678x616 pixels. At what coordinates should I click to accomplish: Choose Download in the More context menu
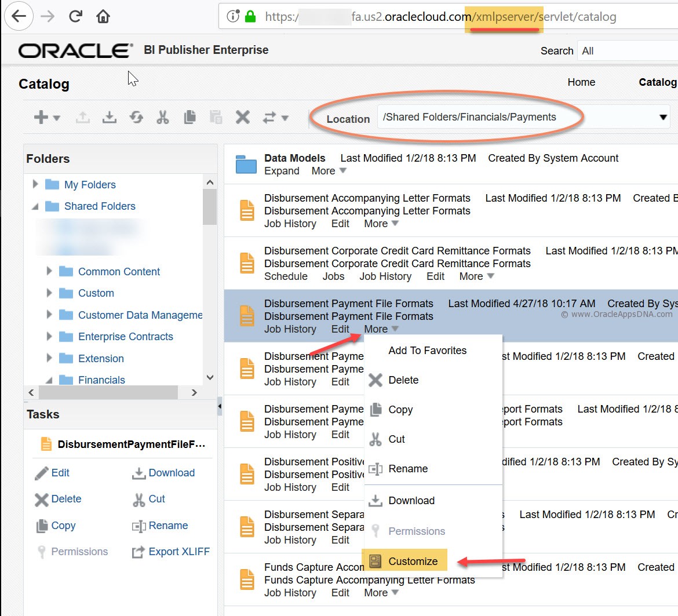pos(411,501)
